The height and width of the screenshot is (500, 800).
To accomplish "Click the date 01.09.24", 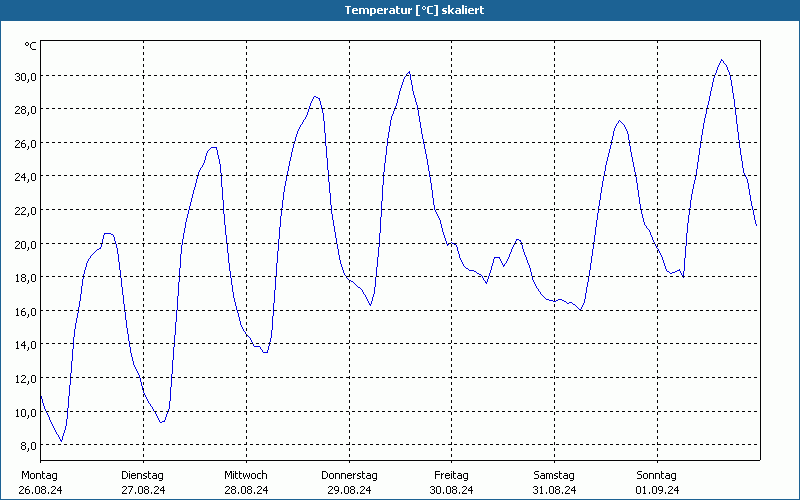I will (657, 490).
